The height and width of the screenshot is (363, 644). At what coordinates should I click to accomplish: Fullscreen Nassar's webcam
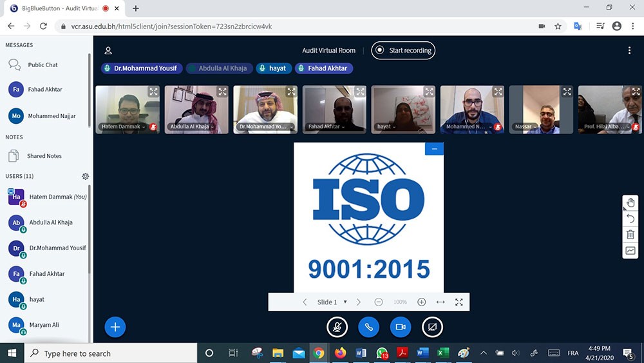point(567,92)
